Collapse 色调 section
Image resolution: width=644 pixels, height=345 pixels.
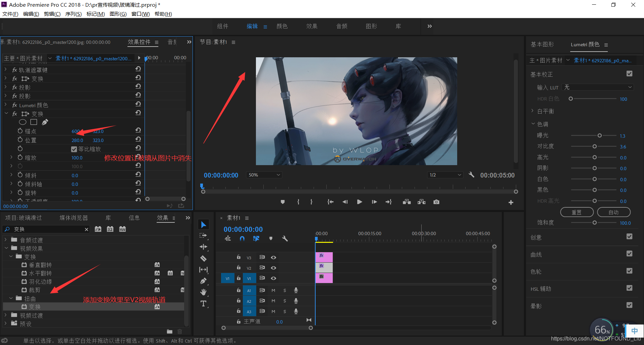533,124
